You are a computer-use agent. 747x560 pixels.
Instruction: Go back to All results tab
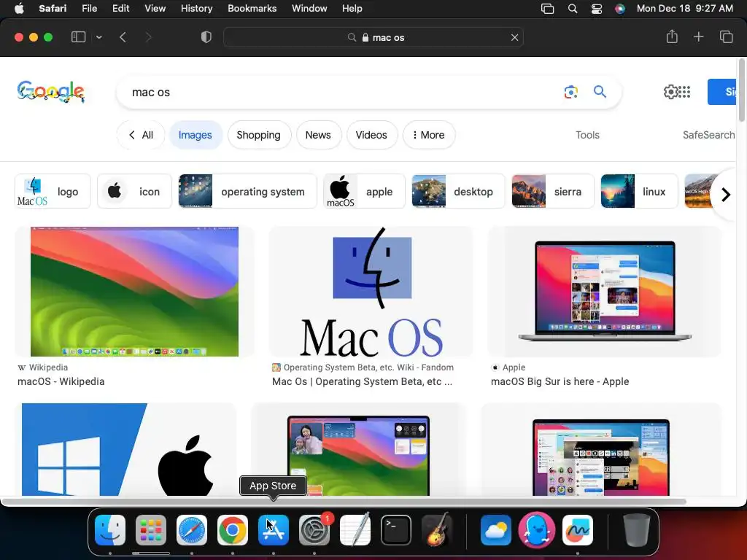(x=141, y=135)
